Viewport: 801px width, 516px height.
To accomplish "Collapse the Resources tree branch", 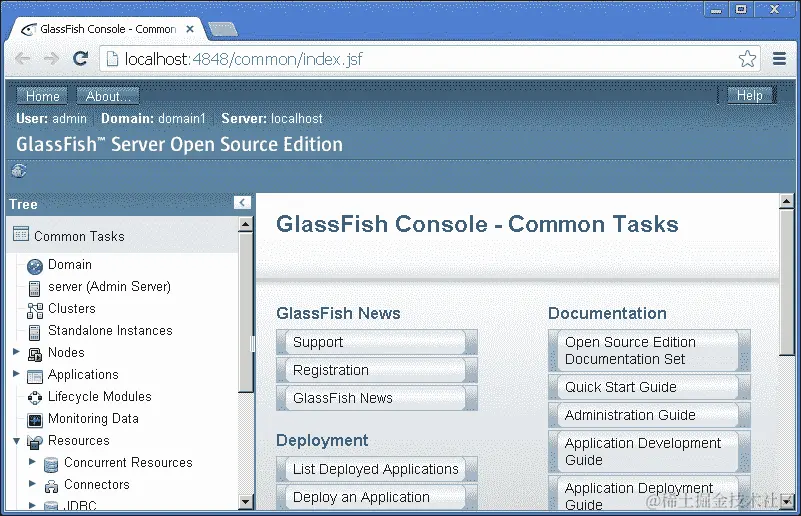I will [16, 440].
